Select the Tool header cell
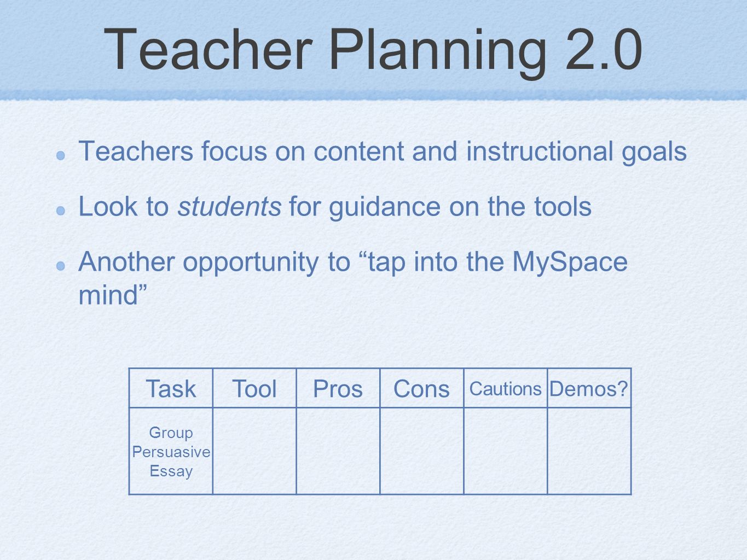 [254, 388]
